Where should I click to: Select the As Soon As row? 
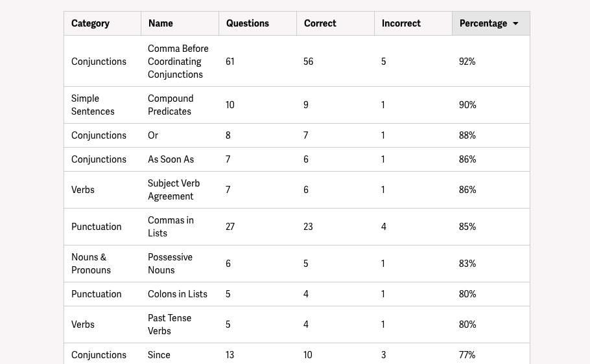pos(297,159)
